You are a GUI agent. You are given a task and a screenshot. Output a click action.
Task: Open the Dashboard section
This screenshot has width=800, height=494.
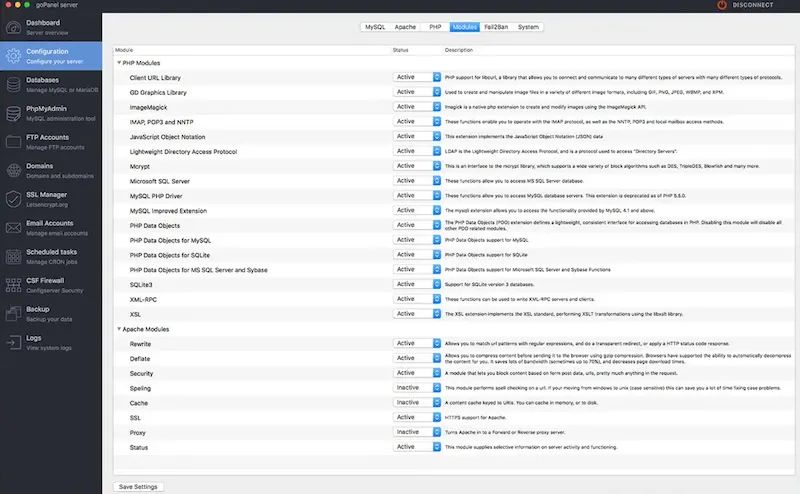(51, 27)
